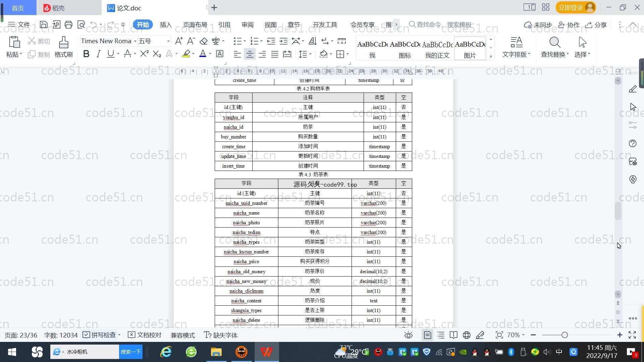Switch to outline view icon
644x362 pixels.
[x=441, y=335]
